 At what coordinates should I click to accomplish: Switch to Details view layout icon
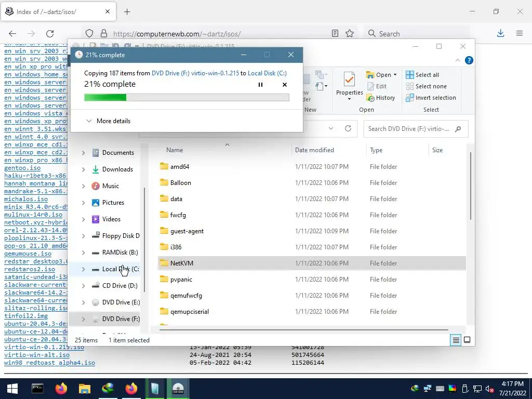[x=456, y=340]
